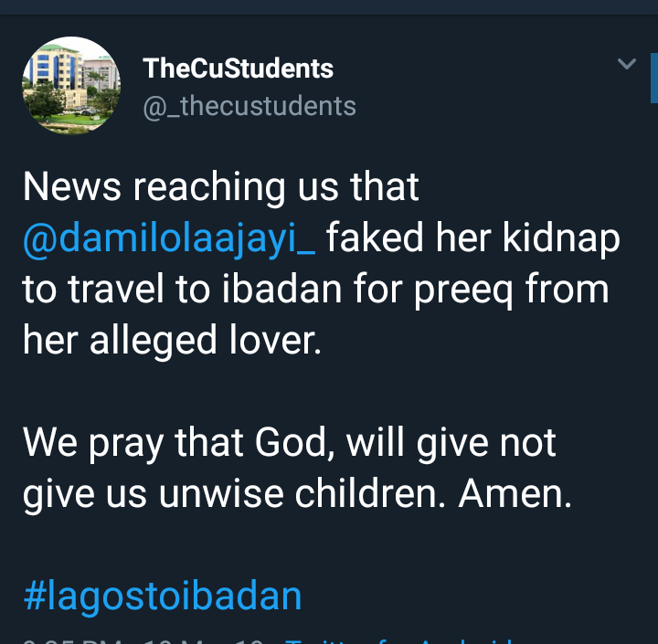The width and height of the screenshot is (658, 644).
Task: Click the TheCuStudents display name
Action: pyautogui.click(x=238, y=69)
